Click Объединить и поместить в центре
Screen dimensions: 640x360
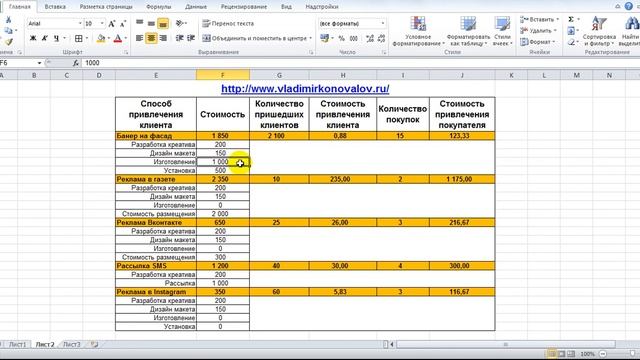click(254, 38)
